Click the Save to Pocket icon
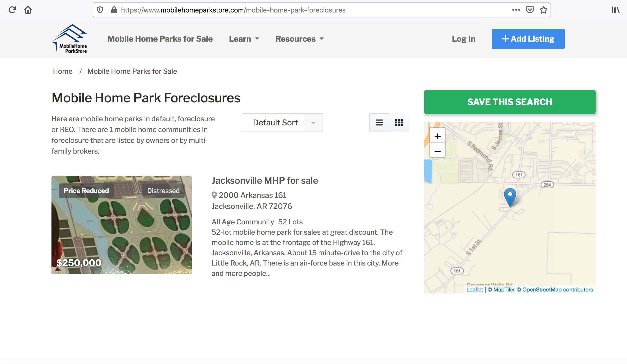This screenshot has height=364, width=627. tap(530, 10)
